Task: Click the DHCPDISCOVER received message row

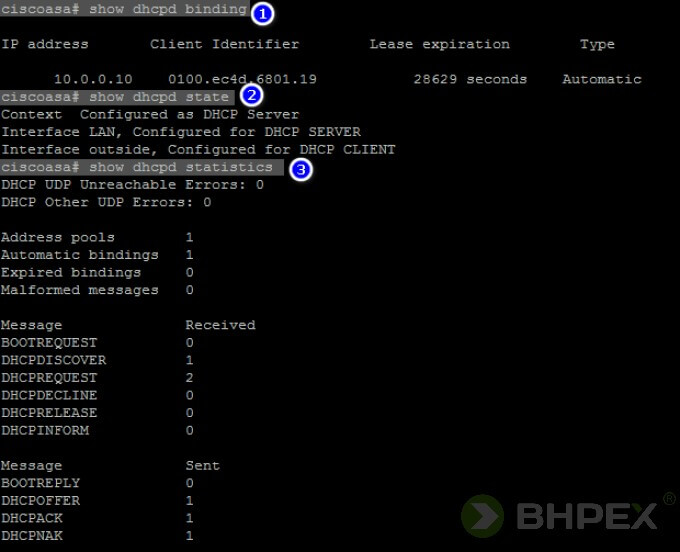Action: (x=54, y=360)
